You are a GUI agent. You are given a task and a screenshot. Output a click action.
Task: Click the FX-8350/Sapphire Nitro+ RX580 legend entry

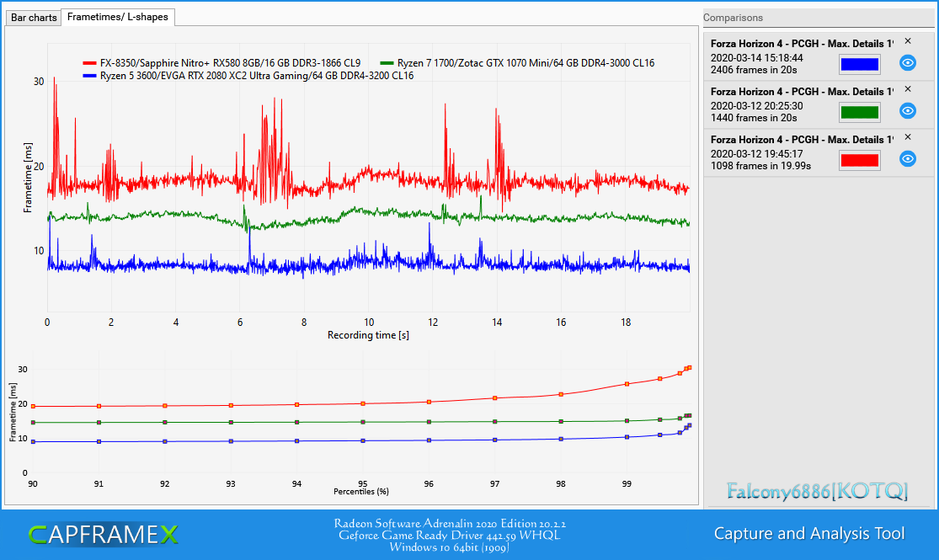(221, 63)
